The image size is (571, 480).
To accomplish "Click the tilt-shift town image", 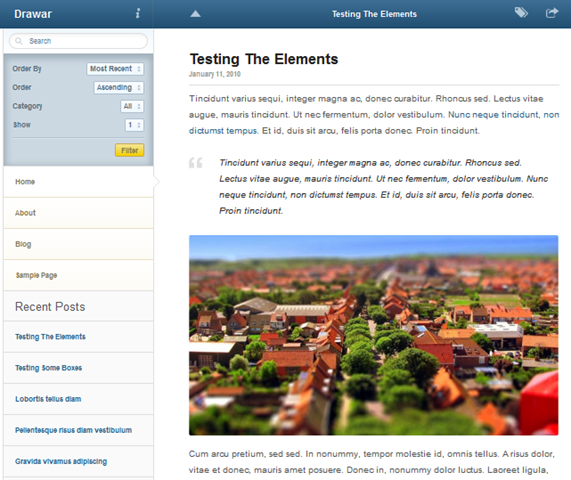I will (373, 335).
